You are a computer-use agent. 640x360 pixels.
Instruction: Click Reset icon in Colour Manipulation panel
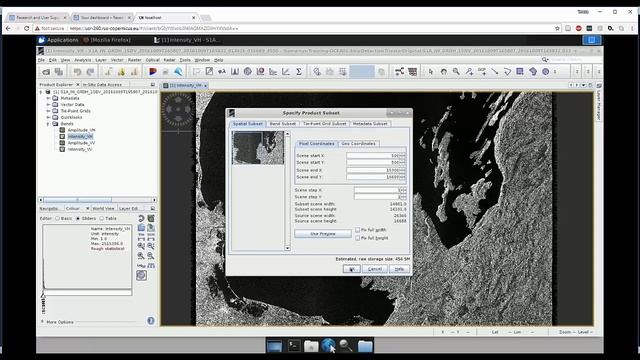[x=141, y=218]
